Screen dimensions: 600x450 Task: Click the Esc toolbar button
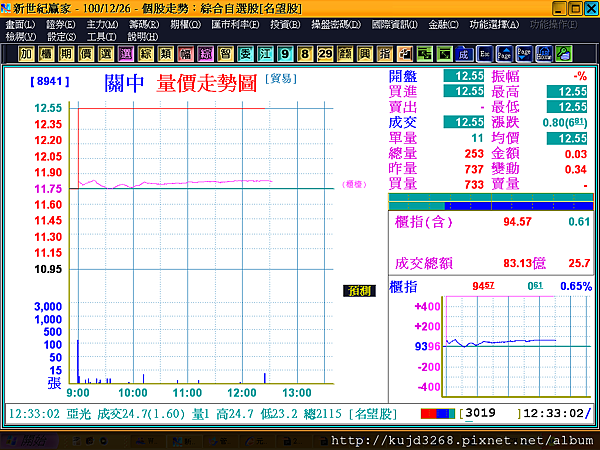[484, 54]
